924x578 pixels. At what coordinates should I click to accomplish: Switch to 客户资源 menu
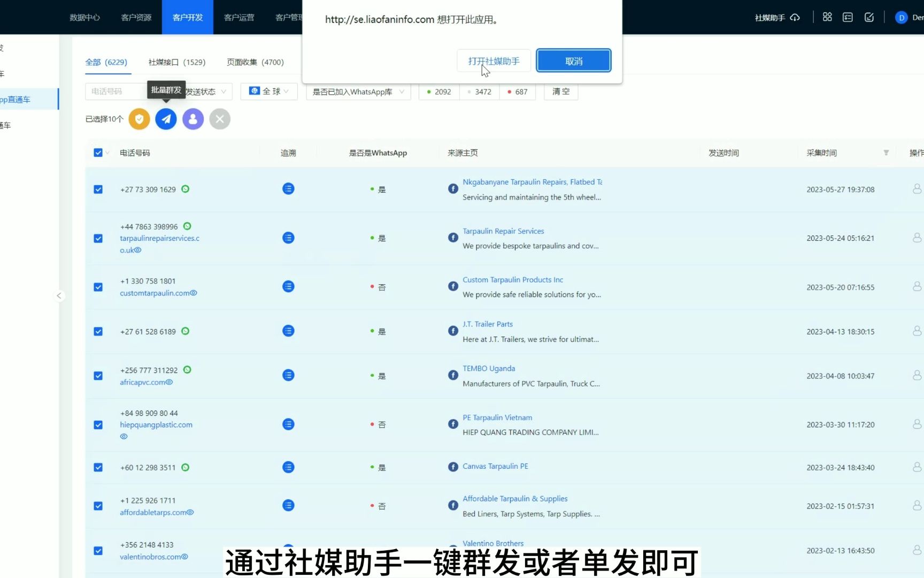coord(136,17)
